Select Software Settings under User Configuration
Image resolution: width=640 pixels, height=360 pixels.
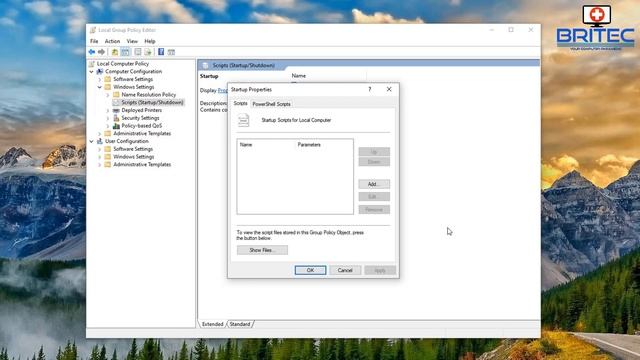[x=133, y=149]
